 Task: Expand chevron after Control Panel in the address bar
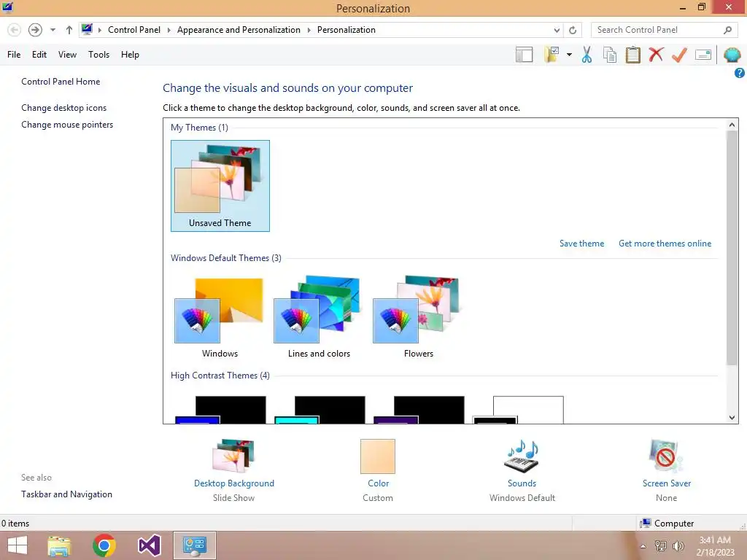tap(169, 30)
